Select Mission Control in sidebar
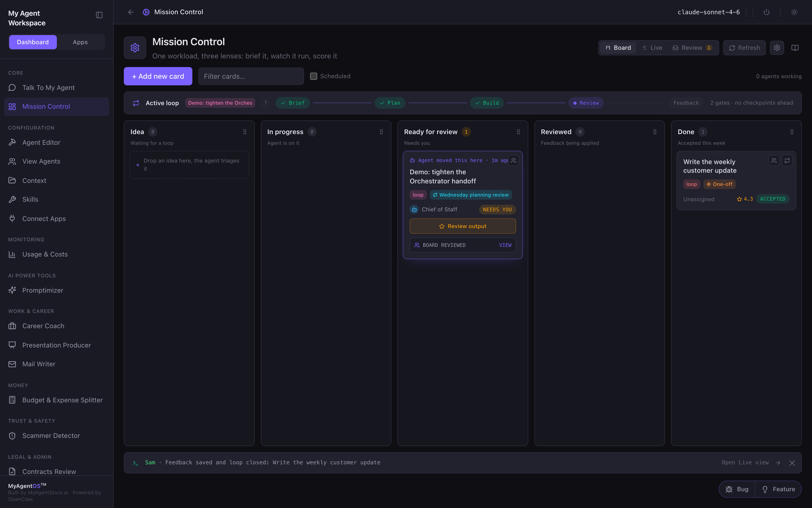812x508 pixels. coord(56,106)
